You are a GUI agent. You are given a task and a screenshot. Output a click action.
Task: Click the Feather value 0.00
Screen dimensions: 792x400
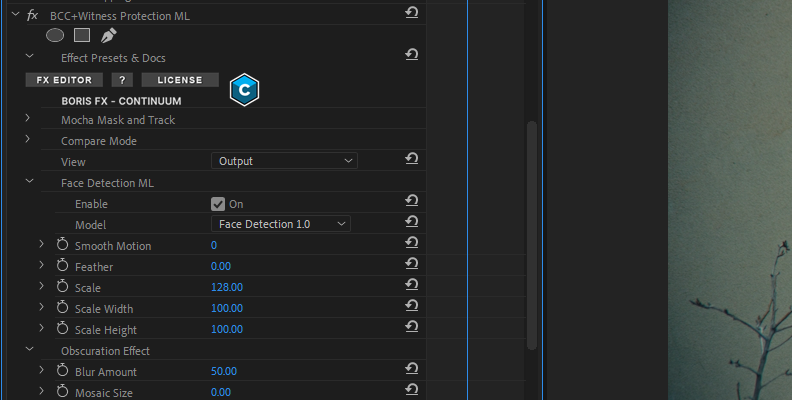[221, 266]
